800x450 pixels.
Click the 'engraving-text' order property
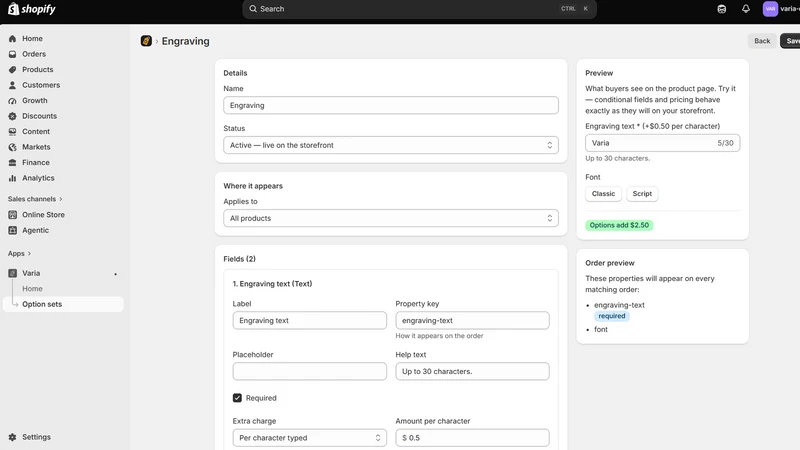click(x=619, y=305)
